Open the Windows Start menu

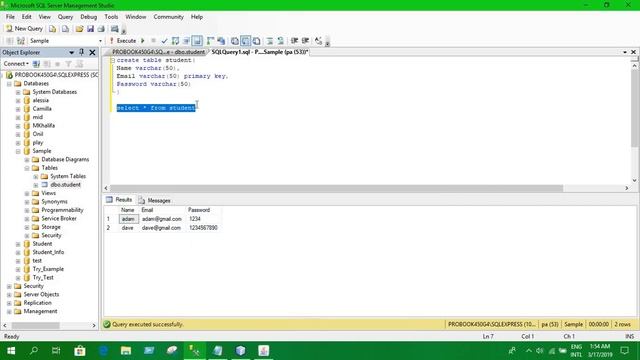point(11,351)
